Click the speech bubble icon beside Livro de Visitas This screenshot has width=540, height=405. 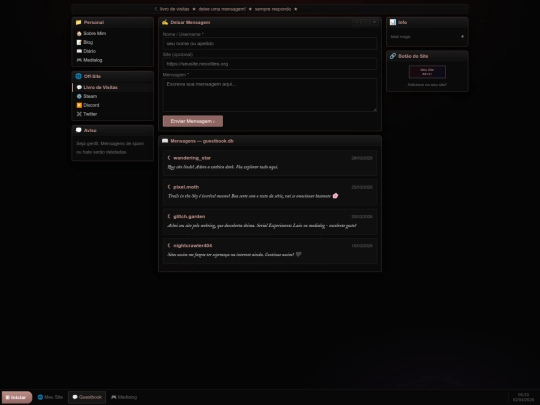pos(79,87)
